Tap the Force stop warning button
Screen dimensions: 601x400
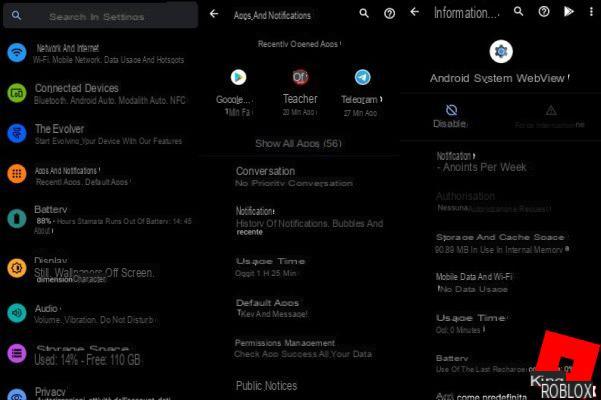[550, 117]
